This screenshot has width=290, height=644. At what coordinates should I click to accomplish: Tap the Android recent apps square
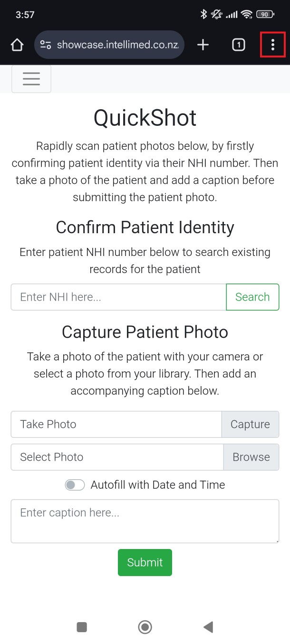tap(82, 627)
